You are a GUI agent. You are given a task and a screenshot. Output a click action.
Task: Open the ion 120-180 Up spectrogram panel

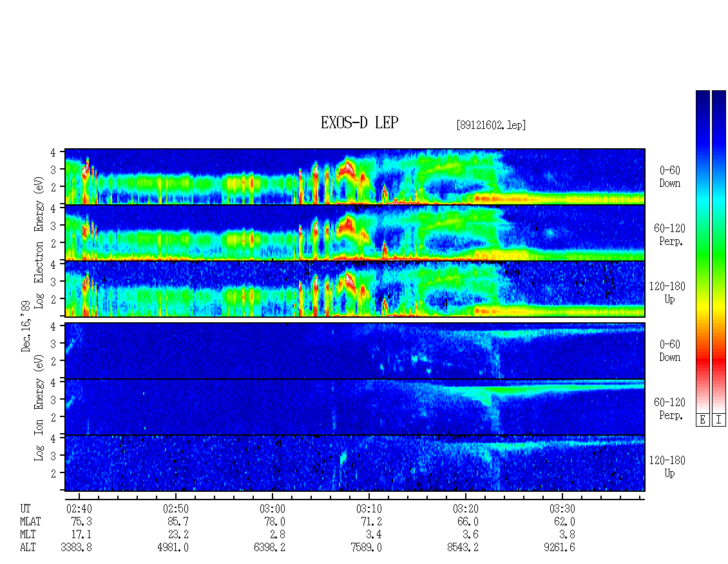355,463
